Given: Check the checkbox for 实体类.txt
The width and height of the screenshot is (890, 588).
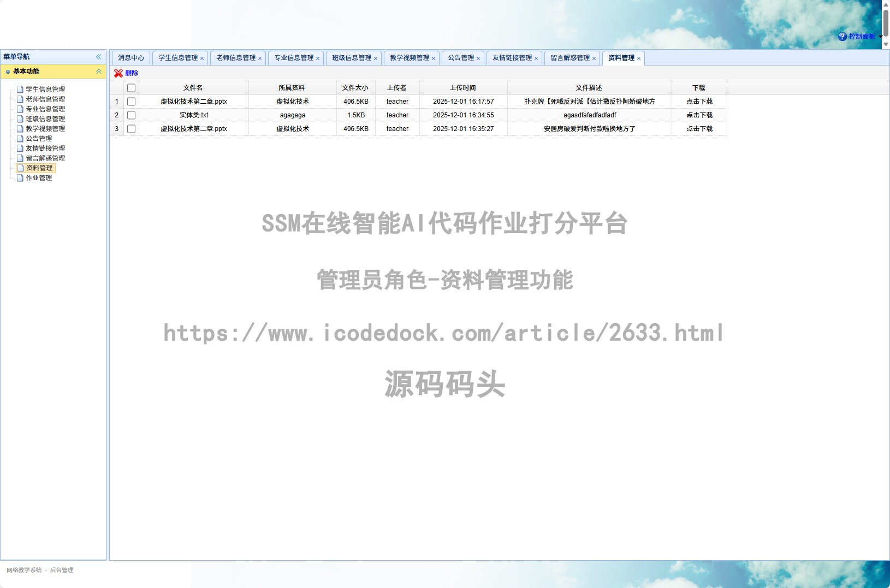Looking at the screenshot, I should (x=131, y=115).
